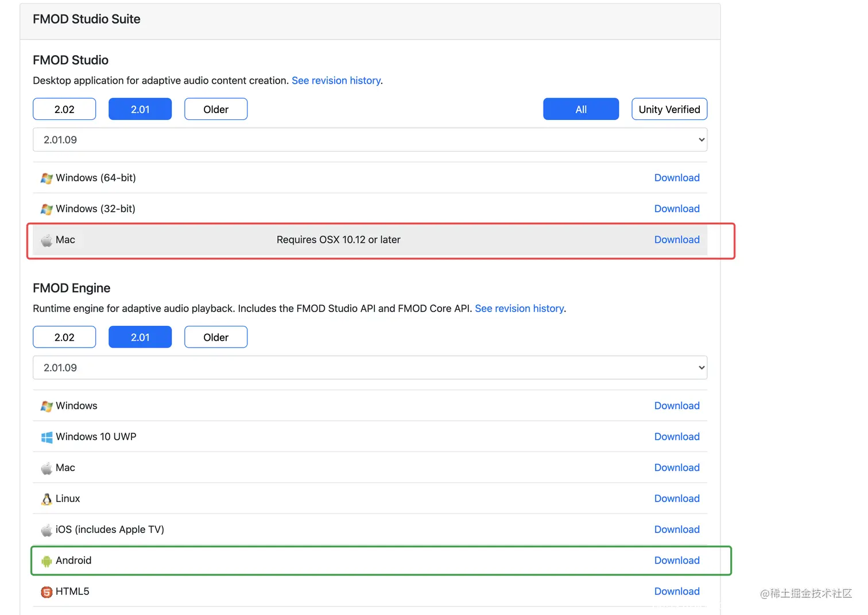Download FMOD Studio for Windows (64-bit)
Image resolution: width=868 pixels, height=615 pixels.
click(x=677, y=178)
